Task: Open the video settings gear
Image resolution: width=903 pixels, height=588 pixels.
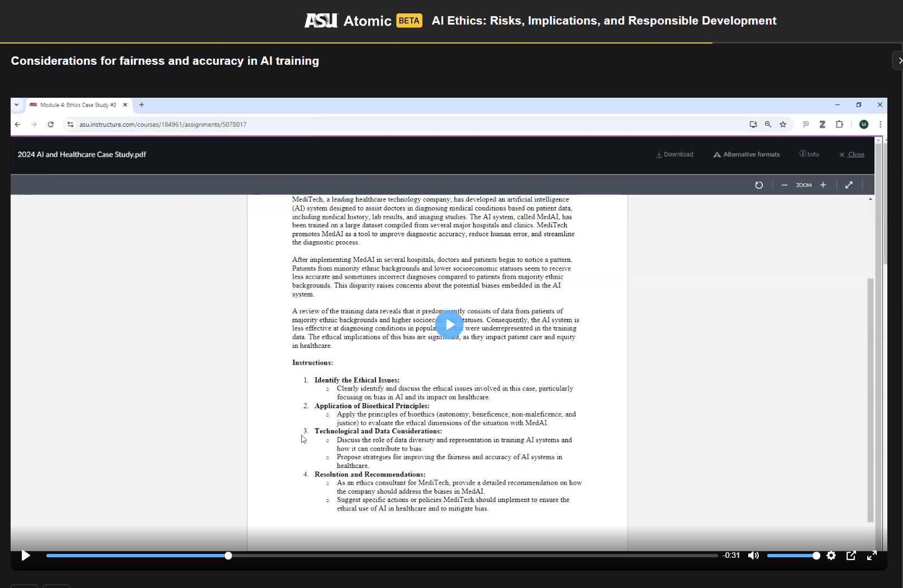Action: (x=831, y=556)
